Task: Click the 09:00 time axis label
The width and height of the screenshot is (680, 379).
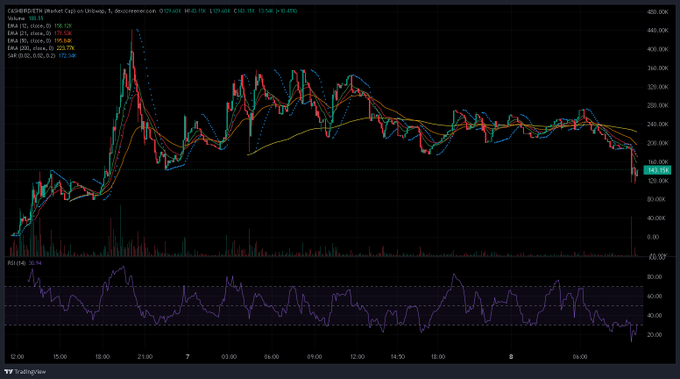Action: [314, 356]
